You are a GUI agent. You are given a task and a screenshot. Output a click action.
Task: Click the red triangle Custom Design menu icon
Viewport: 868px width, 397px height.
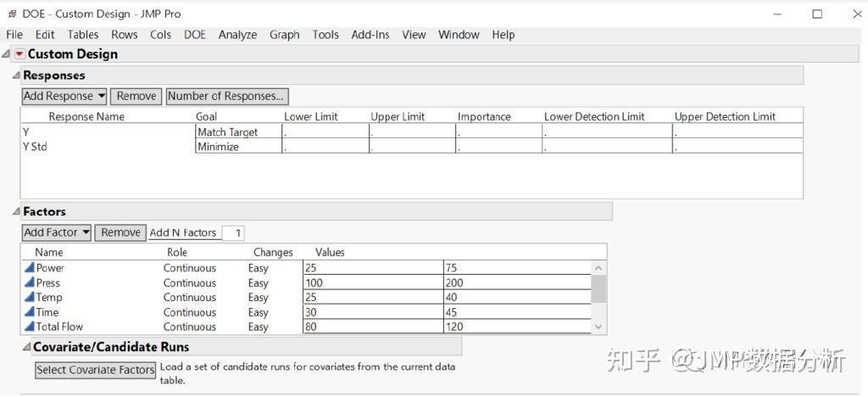19,54
